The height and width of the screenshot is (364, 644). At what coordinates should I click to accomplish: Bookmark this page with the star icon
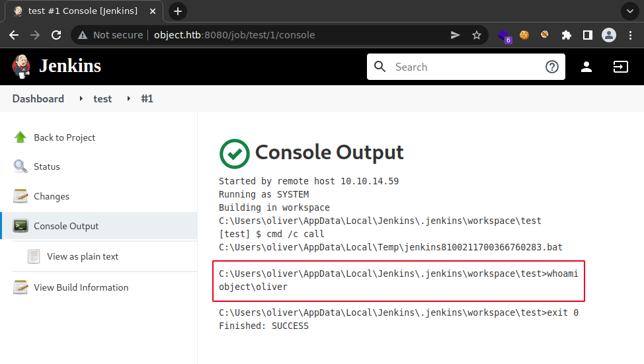pos(476,35)
